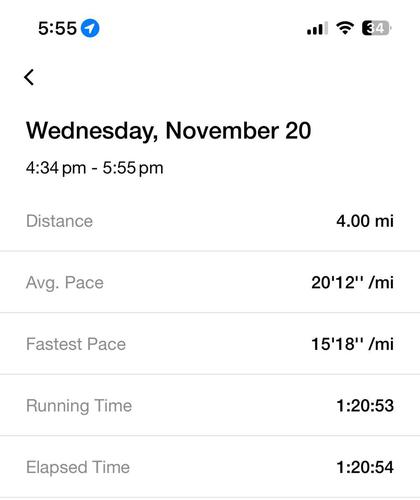
Task: Tap the 4:34 pm - 5:55 pm time range
Action: tap(95, 168)
